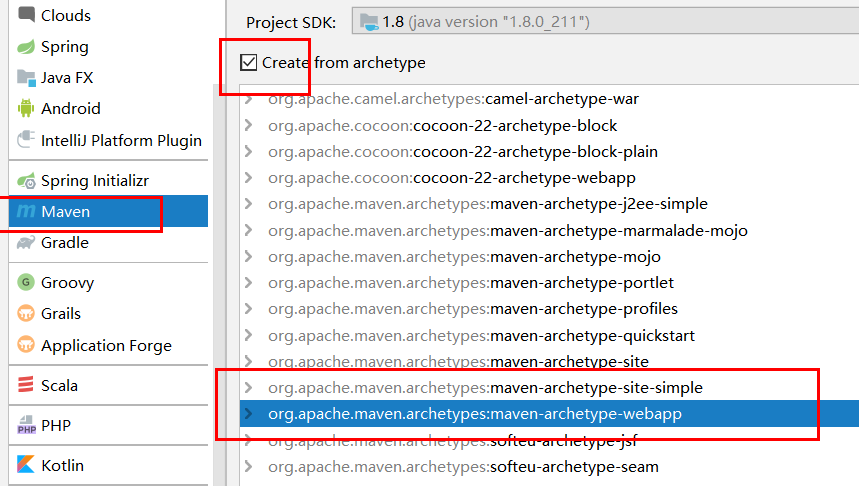Screen dimensions: 859x486
Task: Select maven-archetype-j2ee-simple row
Action: coord(549,204)
